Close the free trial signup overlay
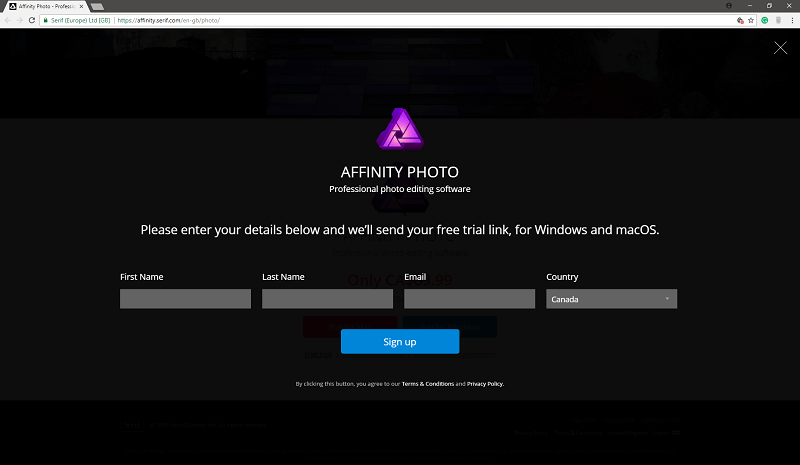Screen dimensions: 800x465 click(780, 48)
